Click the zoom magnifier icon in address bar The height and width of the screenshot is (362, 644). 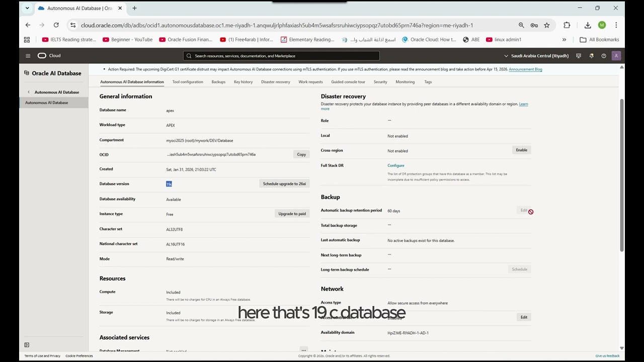[x=521, y=25]
